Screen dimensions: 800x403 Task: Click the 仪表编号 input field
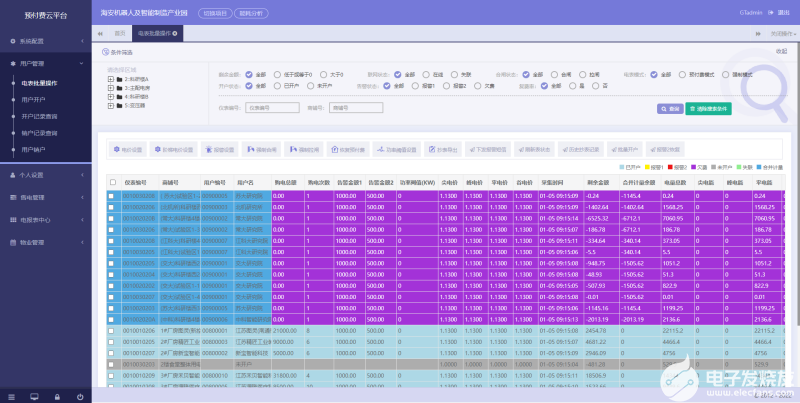(270, 106)
